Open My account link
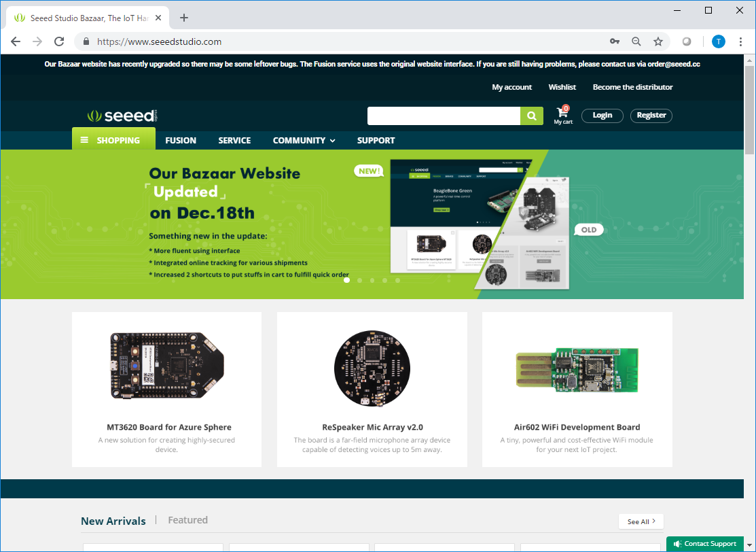The image size is (756, 552). (x=512, y=87)
